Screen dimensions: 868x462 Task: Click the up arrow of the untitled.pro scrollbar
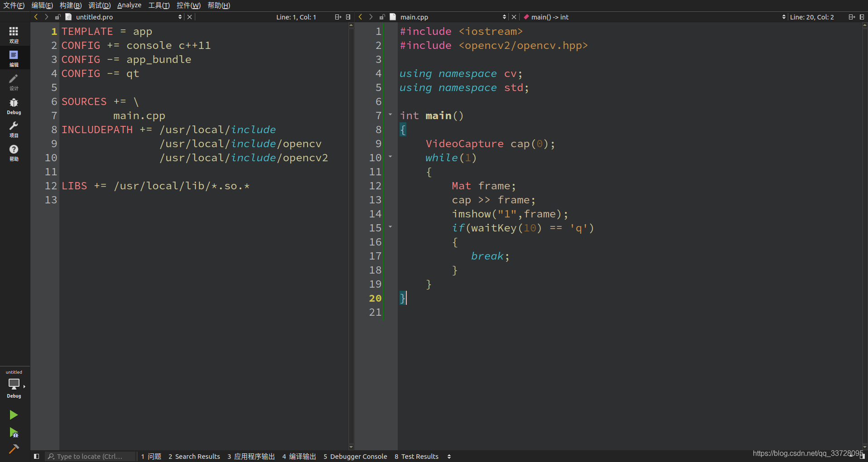(351, 26)
